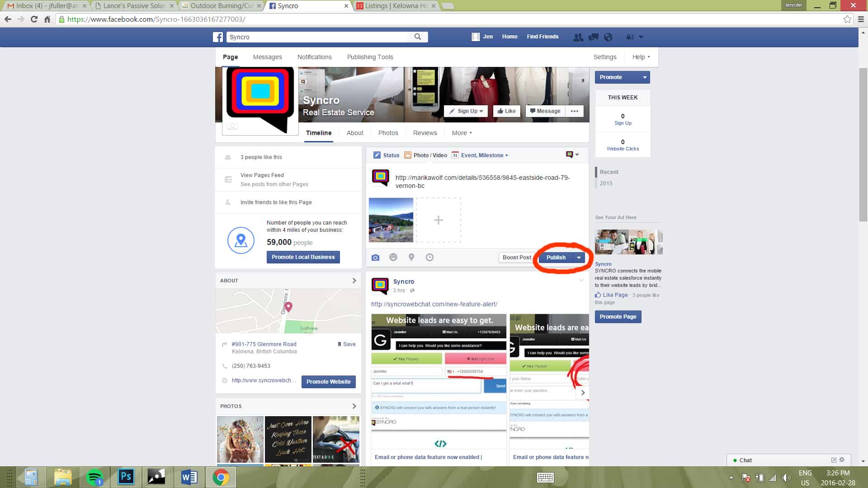The width and height of the screenshot is (868, 488).
Task: Click browser address bar URL
Action: click(x=156, y=19)
